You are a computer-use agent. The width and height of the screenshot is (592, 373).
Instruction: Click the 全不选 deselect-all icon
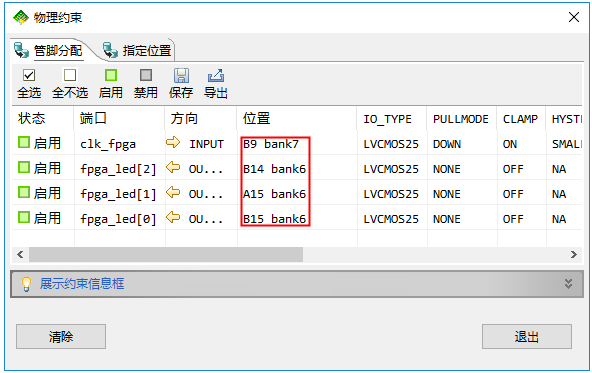[70, 75]
